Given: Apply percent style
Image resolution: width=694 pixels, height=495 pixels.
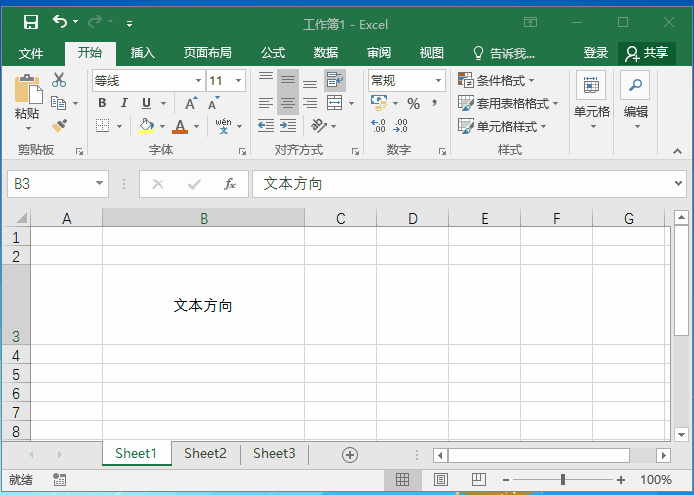Looking at the screenshot, I should [x=413, y=104].
